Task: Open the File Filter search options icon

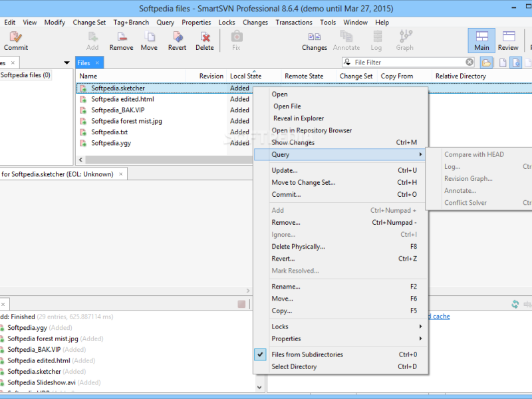Action: coord(347,62)
